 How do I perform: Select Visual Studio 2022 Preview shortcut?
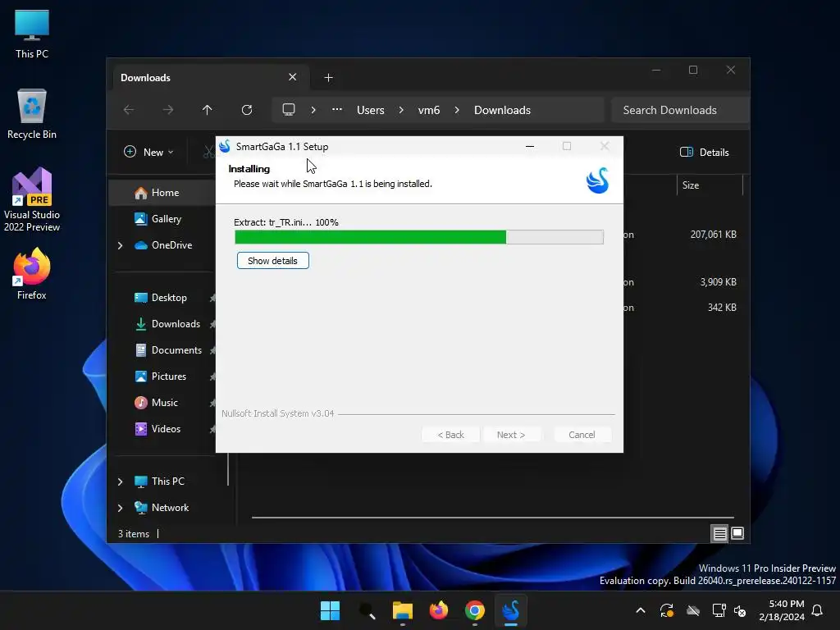tap(32, 200)
